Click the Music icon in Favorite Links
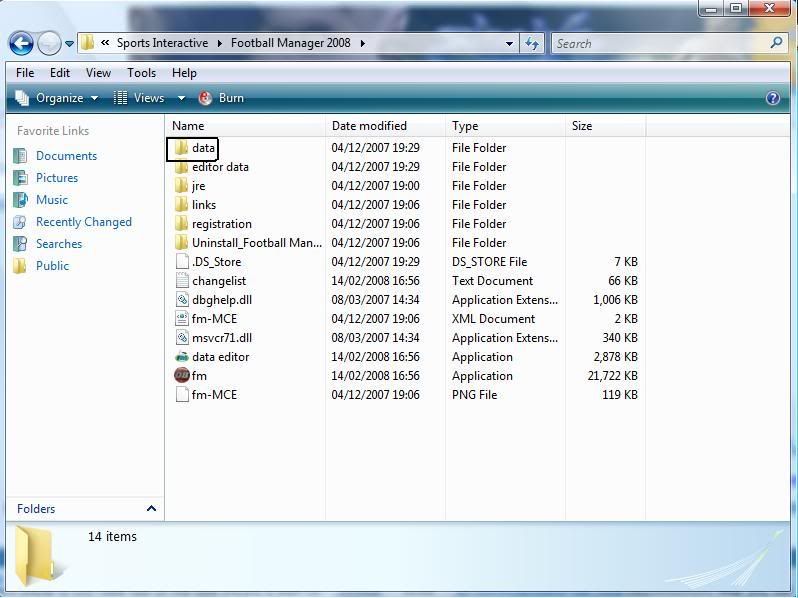Viewport: 798px width, 598px height. tap(20, 200)
